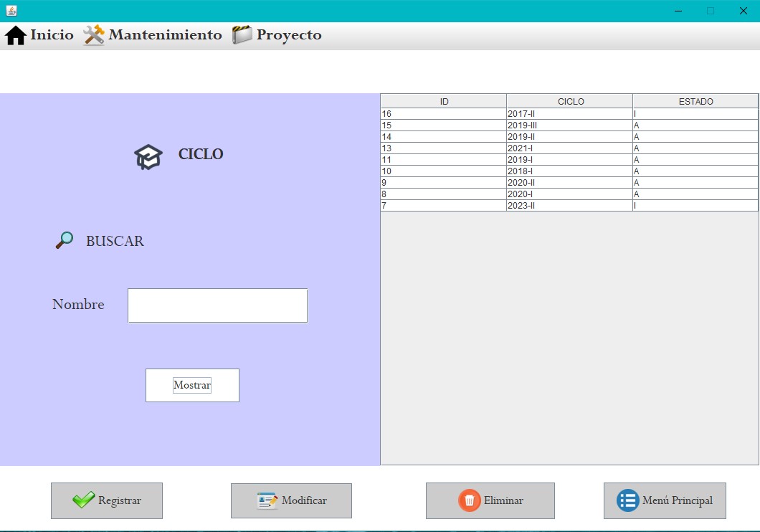Click the house icon next to Inicio

(x=16, y=35)
